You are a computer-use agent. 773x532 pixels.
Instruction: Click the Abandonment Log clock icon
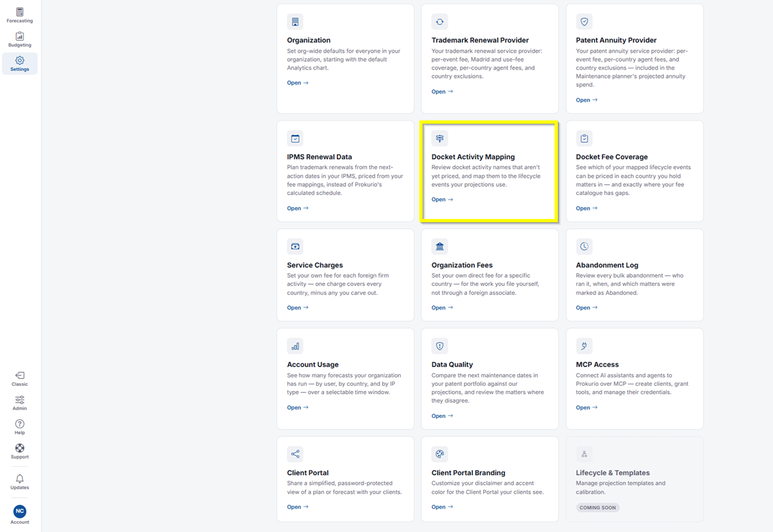pyautogui.click(x=584, y=247)
